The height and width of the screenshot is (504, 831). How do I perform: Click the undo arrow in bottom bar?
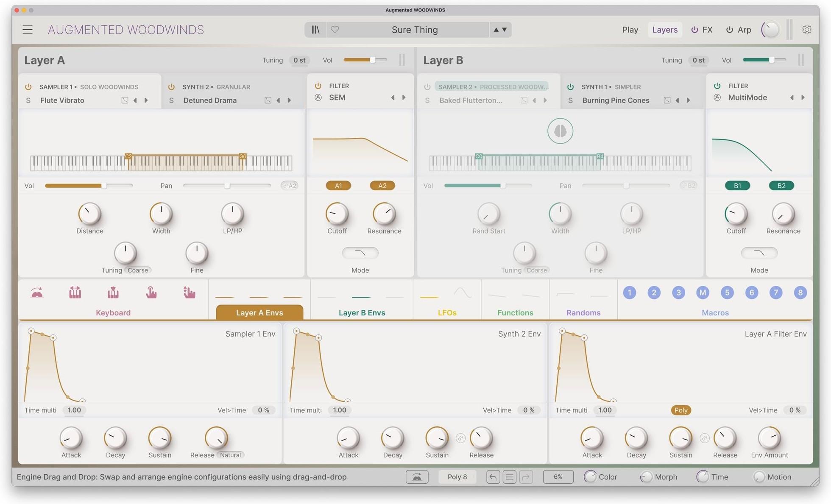tap(493, 477)
